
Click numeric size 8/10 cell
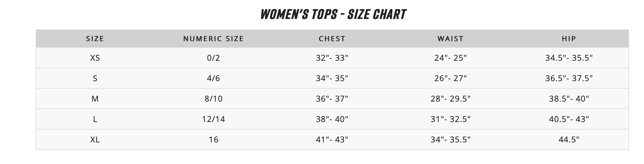(213, 99)
